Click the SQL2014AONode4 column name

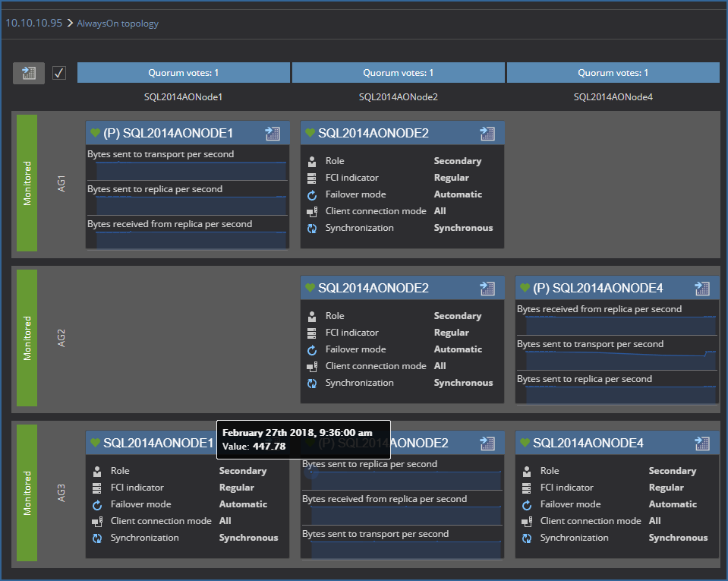pyautogui.click(x=613, y=97)
